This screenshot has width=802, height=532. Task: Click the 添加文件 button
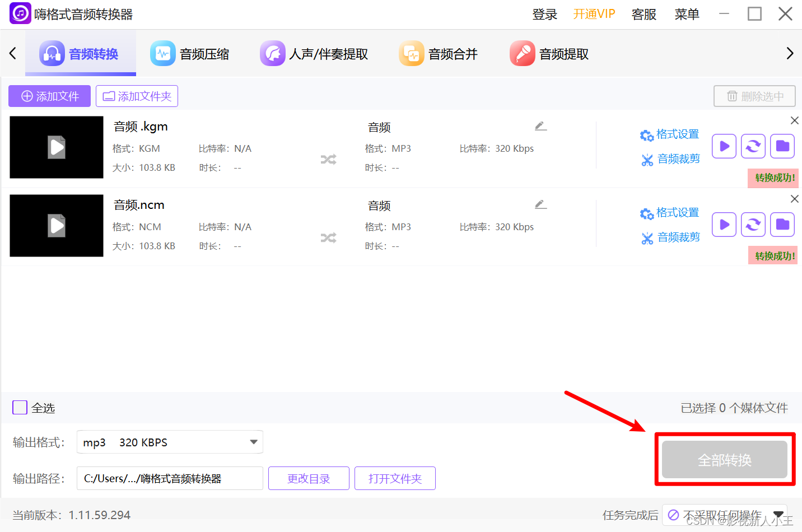click(x=49, y=96)
